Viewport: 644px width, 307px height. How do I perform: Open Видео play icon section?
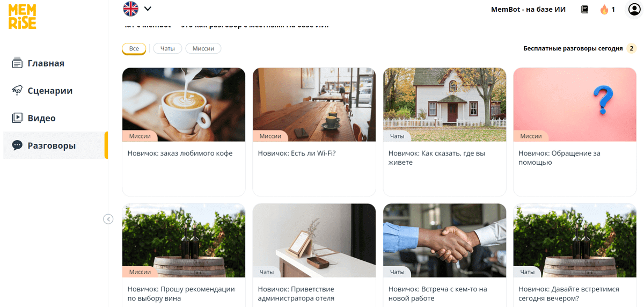pos(17,118)
